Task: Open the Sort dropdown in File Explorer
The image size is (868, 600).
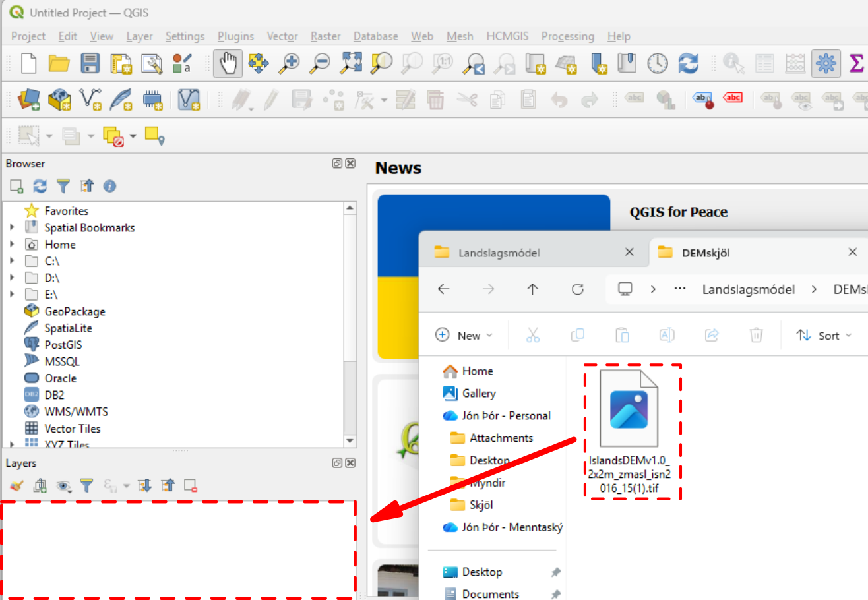Action: 824,336
